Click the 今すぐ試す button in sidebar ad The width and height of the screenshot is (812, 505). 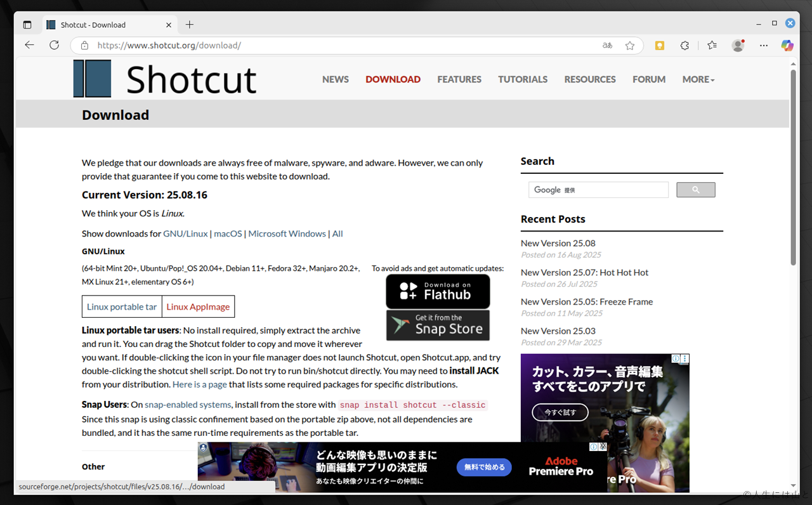[x=560, y=412]
